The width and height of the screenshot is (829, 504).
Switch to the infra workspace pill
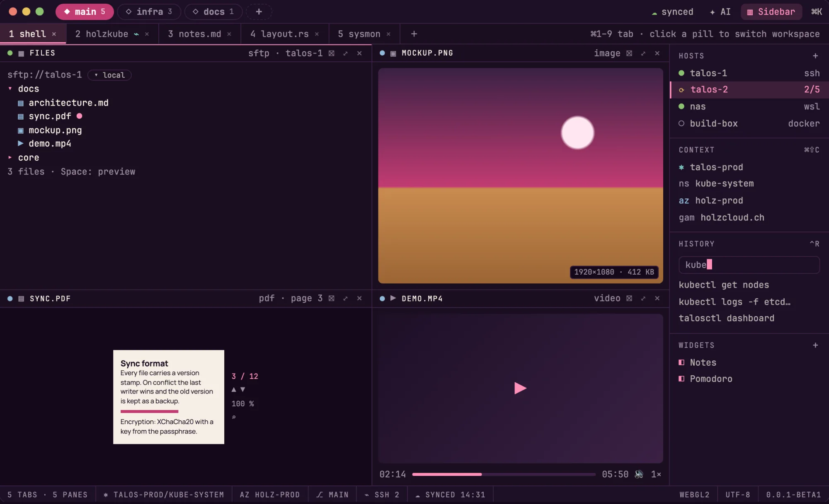(x=149, y=12)
